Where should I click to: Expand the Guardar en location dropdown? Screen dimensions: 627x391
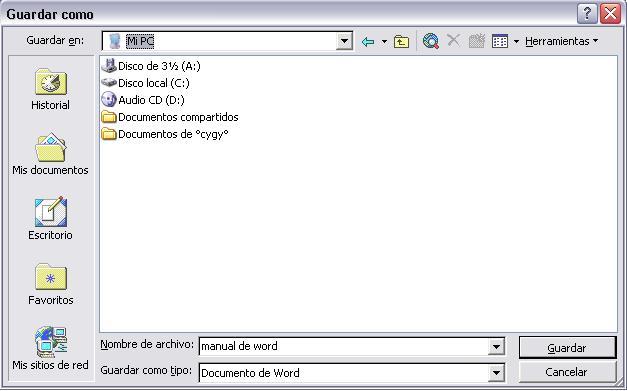344,41
